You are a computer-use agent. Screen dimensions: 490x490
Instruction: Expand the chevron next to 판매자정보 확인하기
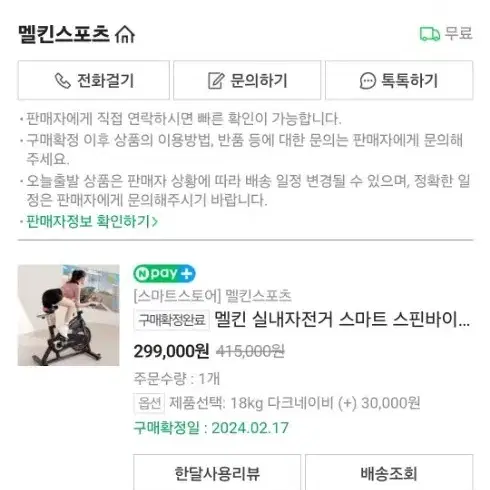154,222
